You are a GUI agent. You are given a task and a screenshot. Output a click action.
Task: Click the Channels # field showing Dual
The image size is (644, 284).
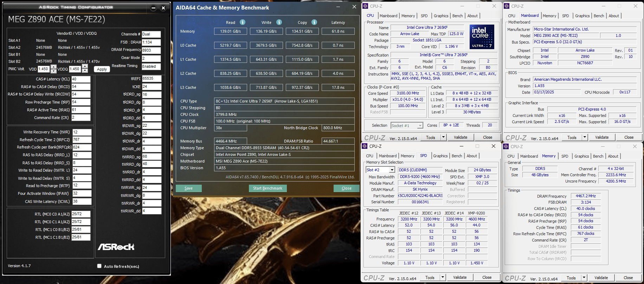tap(151, 34)
